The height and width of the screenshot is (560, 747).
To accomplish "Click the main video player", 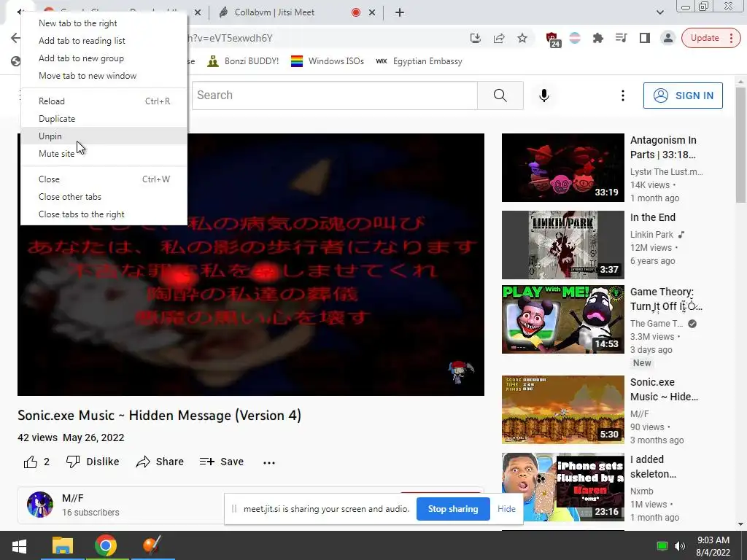I will pyautogui.click(x=251, y=264).
